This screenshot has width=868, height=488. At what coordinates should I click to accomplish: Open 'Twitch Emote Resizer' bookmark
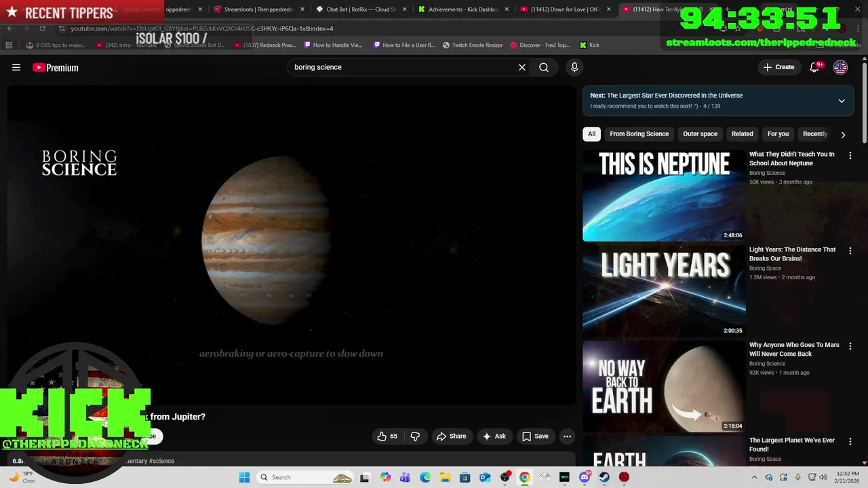(x=473, y=45)
